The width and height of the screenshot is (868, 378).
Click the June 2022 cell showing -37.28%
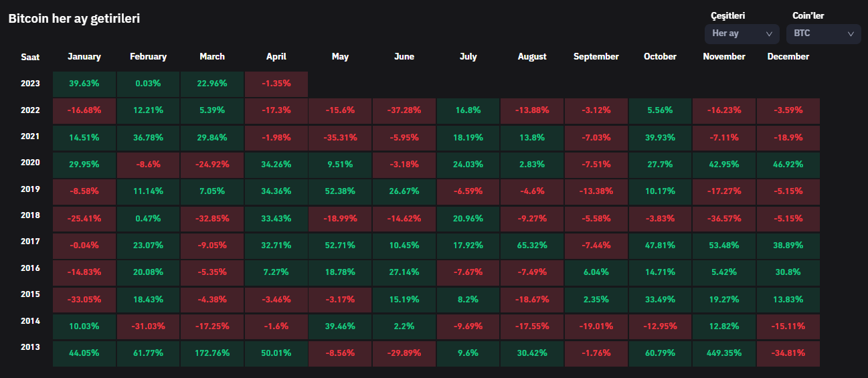tap(404, 110)
